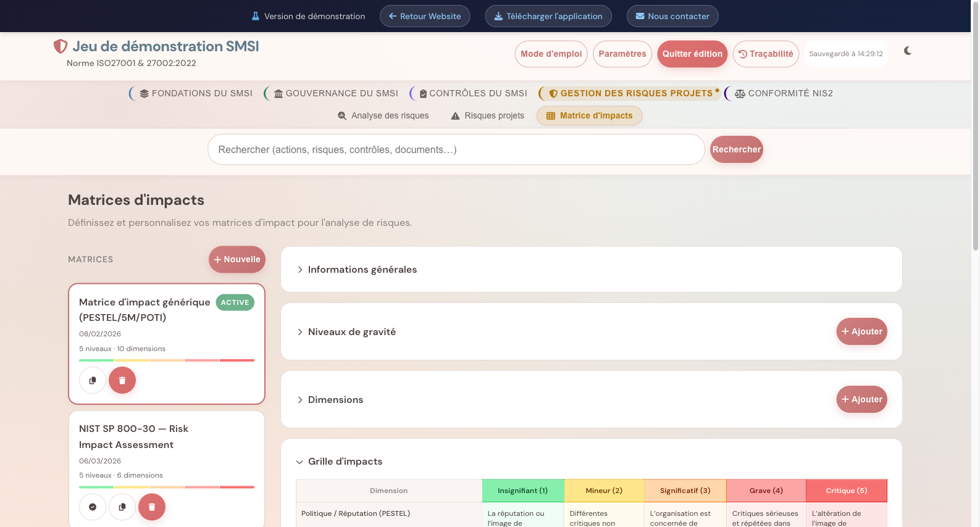
Task: Focus the Rechercher search input field
Action: [x=456, y=150]
